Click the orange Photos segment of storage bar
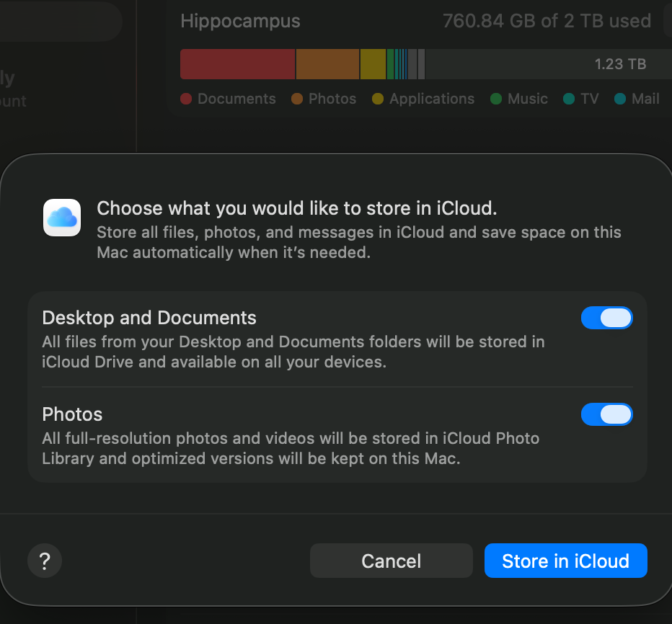 click(x=327, y=64)
